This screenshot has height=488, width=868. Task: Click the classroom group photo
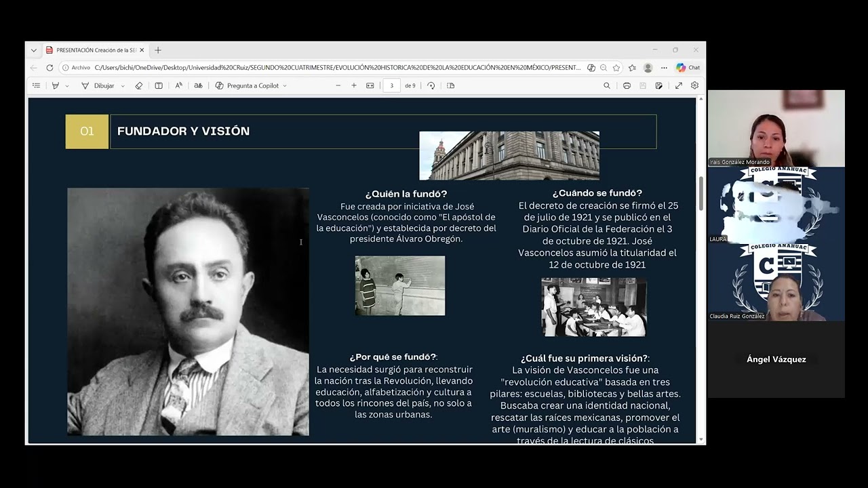(594, 307)
